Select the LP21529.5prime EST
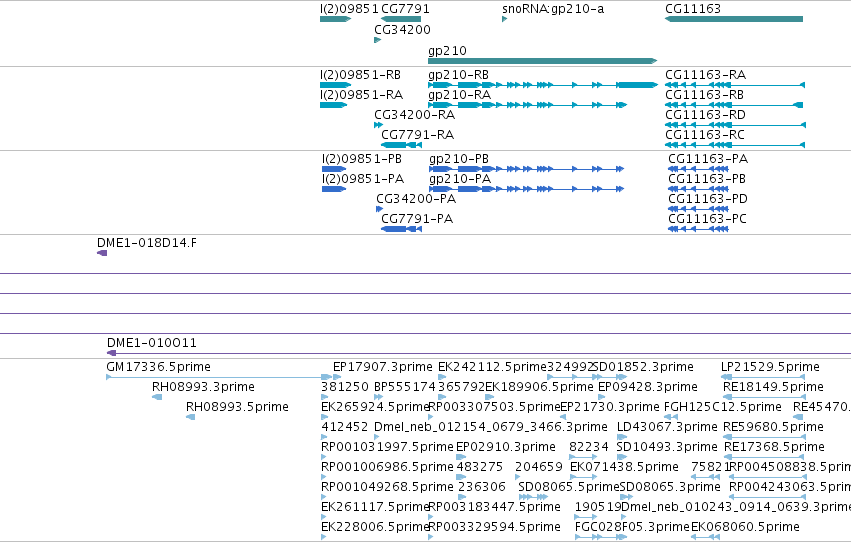The width and height of the screenshot is (851, 542). point(763,377)
